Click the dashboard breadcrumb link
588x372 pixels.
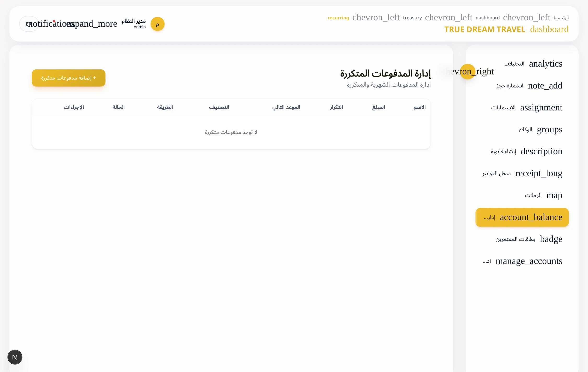pos(488,18)
